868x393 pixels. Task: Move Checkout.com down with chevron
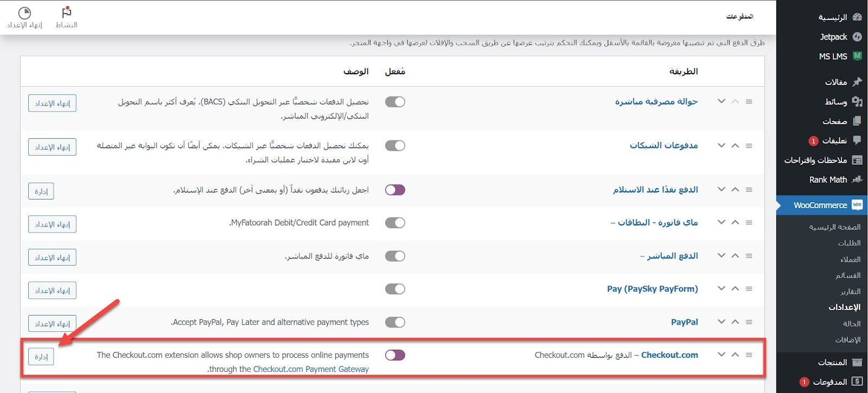(722, 355)
